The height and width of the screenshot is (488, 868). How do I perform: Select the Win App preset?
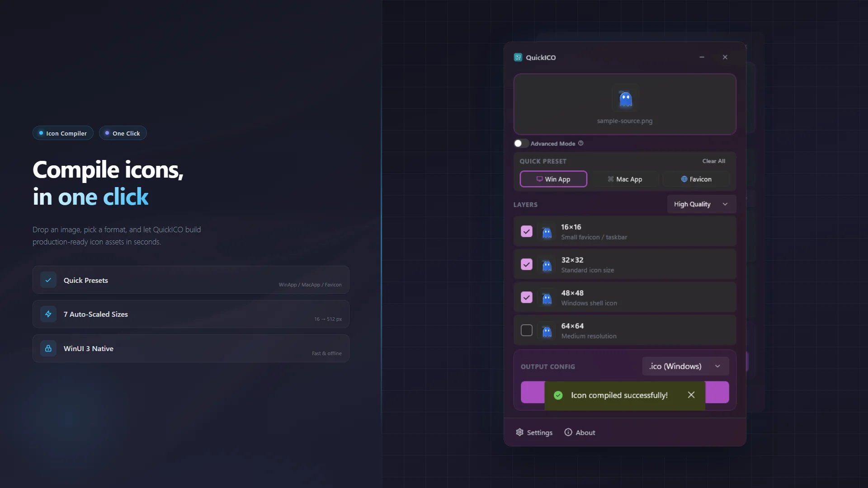point(553,179)
